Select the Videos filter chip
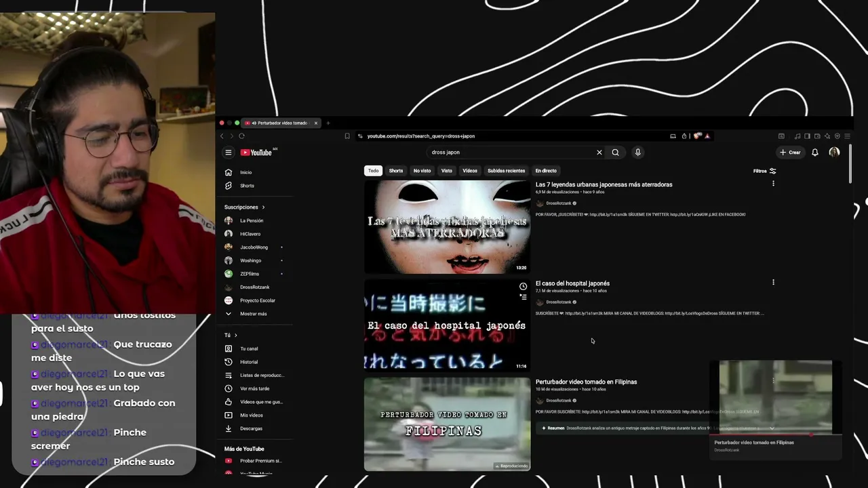Image resolution: width=868 pixels, height=488 pixels. coord(470,171)
